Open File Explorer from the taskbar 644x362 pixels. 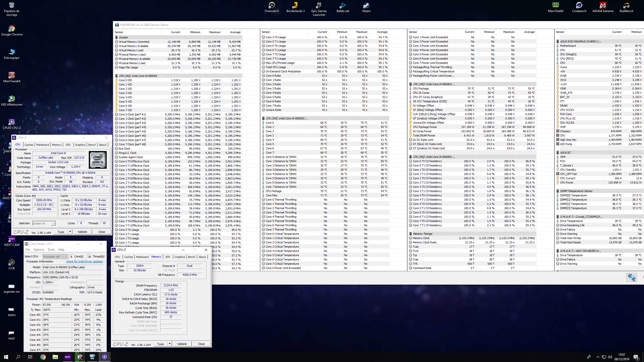pyautogui.click(x=55, y=357)
